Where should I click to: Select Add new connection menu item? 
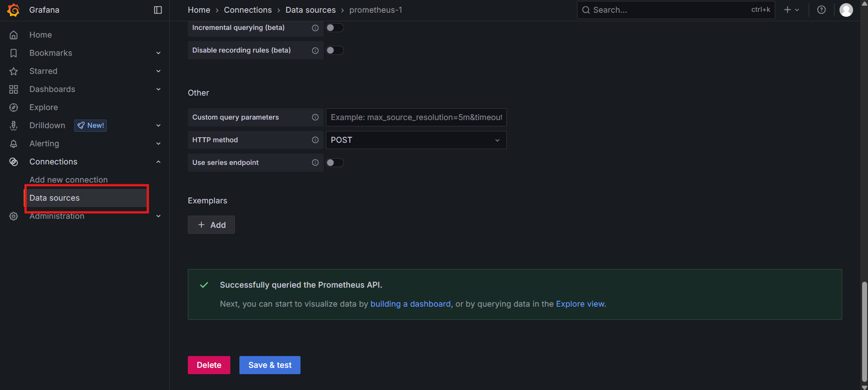(x=68, y=180)
